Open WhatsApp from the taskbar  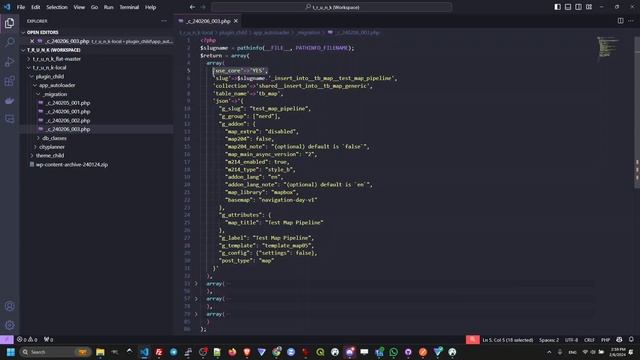393,352
